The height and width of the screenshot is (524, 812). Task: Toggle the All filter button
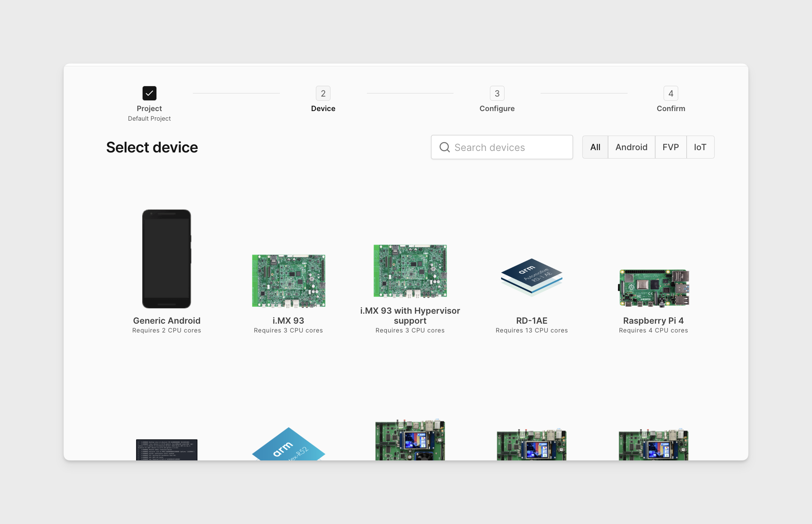click(595, 147)
